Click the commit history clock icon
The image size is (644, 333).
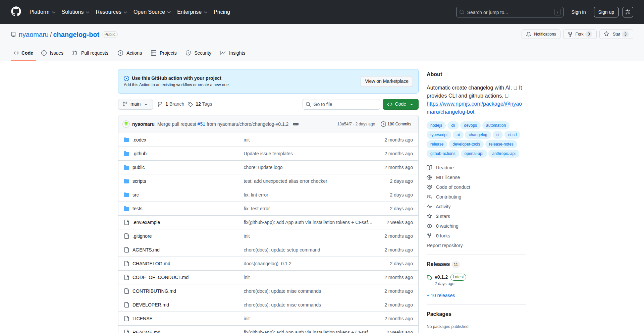pos(383,124)
